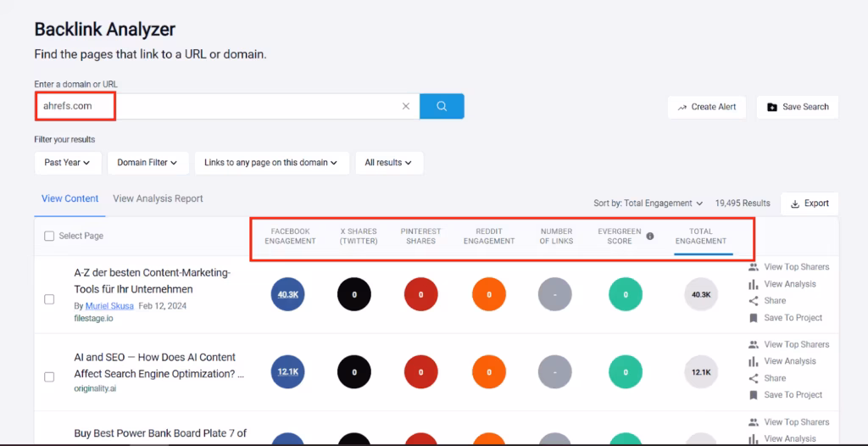Share icon for AI and SEO row
Screen dimensions: 868x446
point(753,378)
